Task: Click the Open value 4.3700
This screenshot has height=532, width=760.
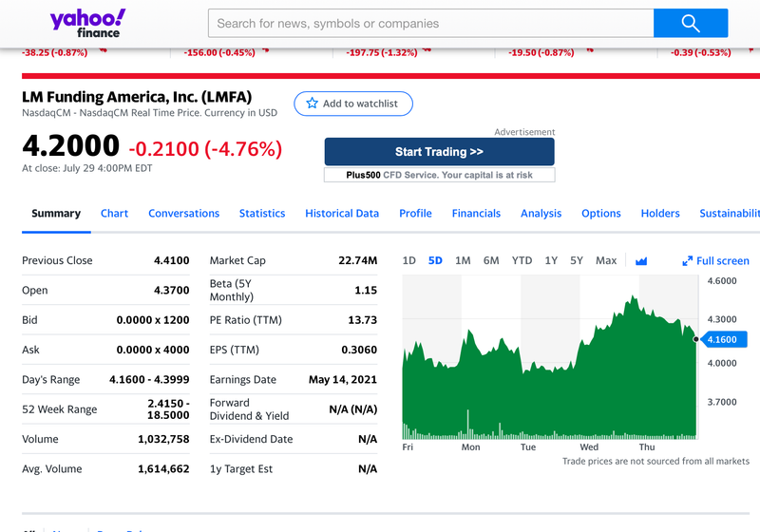Action: coord(172,290)
